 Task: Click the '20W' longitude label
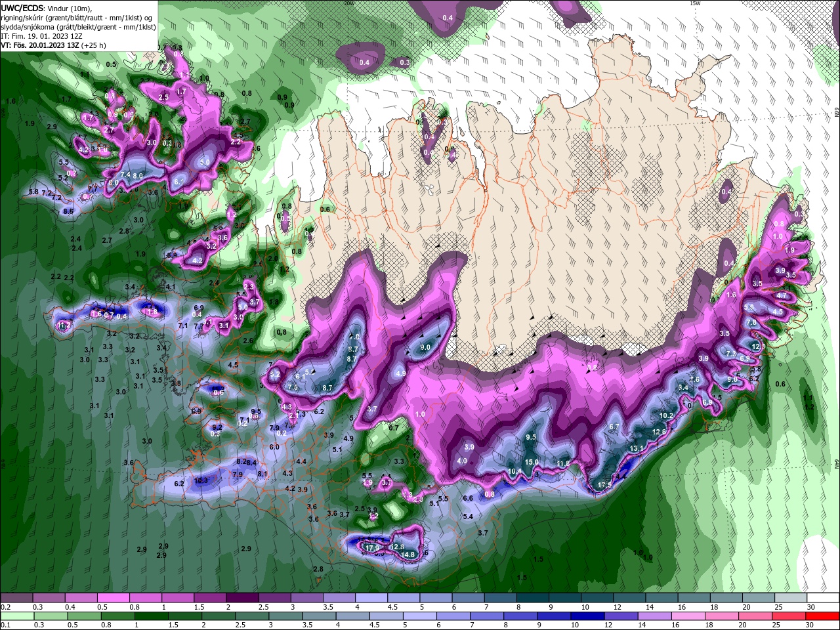[x=349, y=3]
